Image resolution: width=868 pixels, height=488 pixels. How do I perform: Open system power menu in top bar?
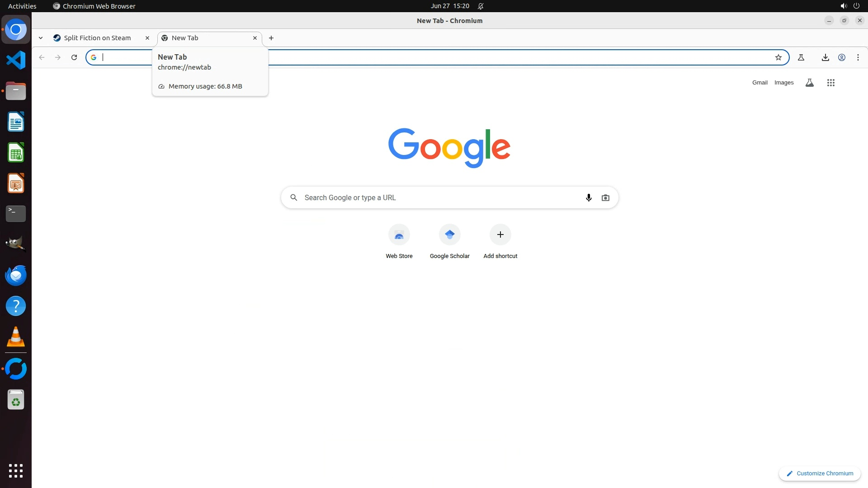point(856,6)
